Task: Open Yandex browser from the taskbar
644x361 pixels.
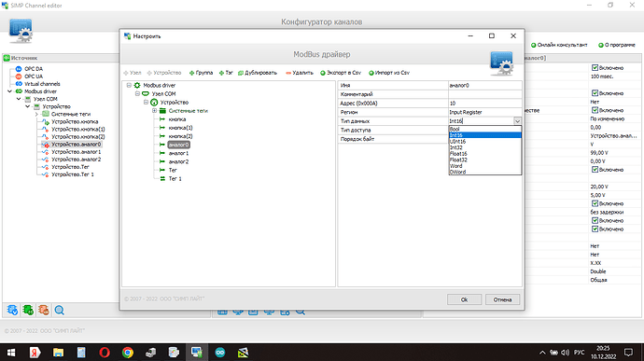Action: [x=35, y=353]
